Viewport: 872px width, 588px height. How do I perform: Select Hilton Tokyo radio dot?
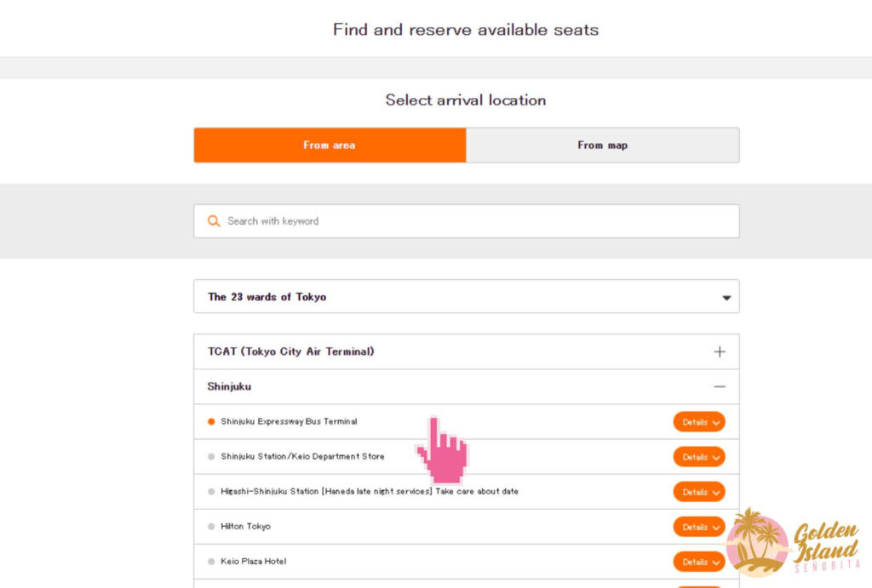click(211, 527)
